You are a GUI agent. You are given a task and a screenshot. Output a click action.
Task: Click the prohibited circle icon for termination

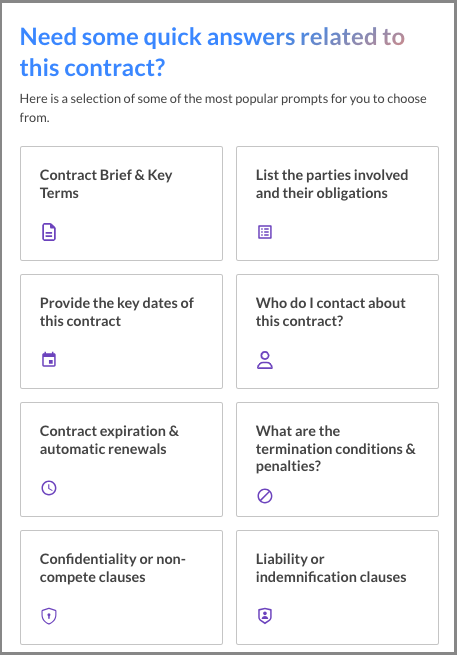265,496
